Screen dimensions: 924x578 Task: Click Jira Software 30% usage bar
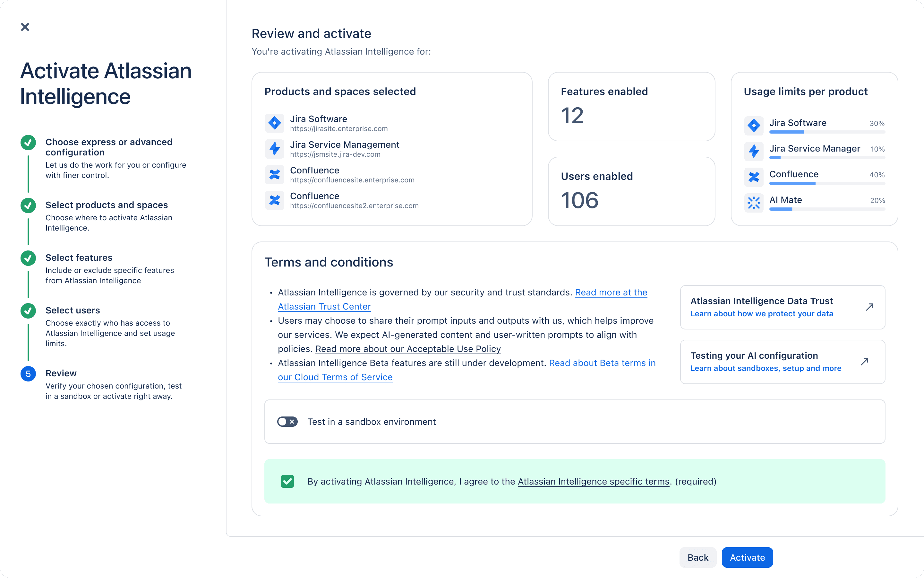pos(827,132)
